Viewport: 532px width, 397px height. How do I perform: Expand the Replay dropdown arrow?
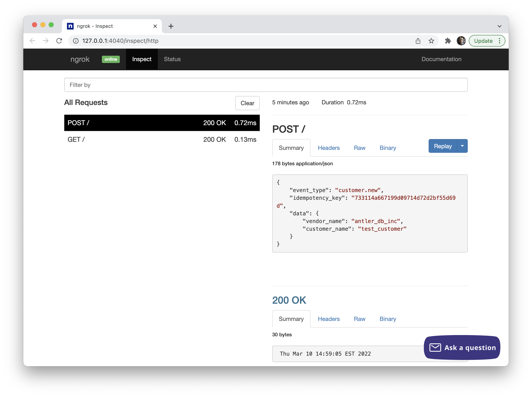point(462,146)
